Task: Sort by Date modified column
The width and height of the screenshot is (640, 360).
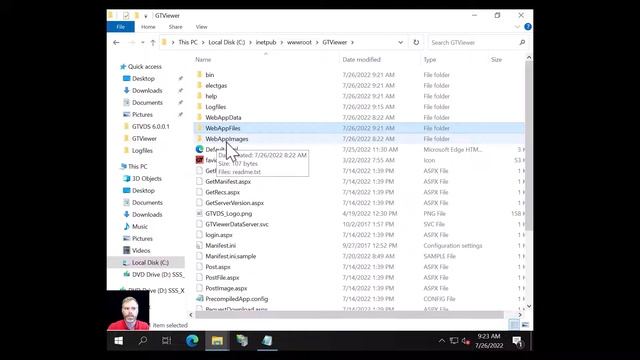Action: (x=362, y=60)
